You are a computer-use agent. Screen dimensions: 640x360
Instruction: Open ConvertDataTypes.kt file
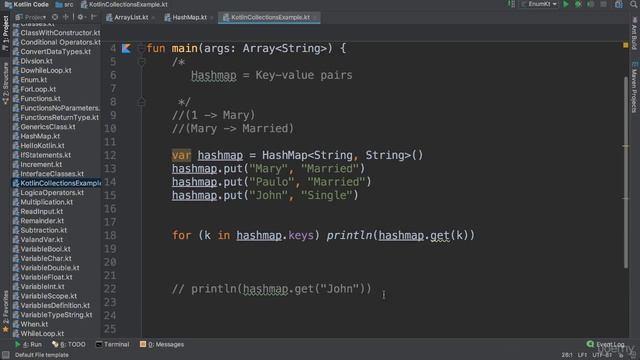(x=52, y=51)
